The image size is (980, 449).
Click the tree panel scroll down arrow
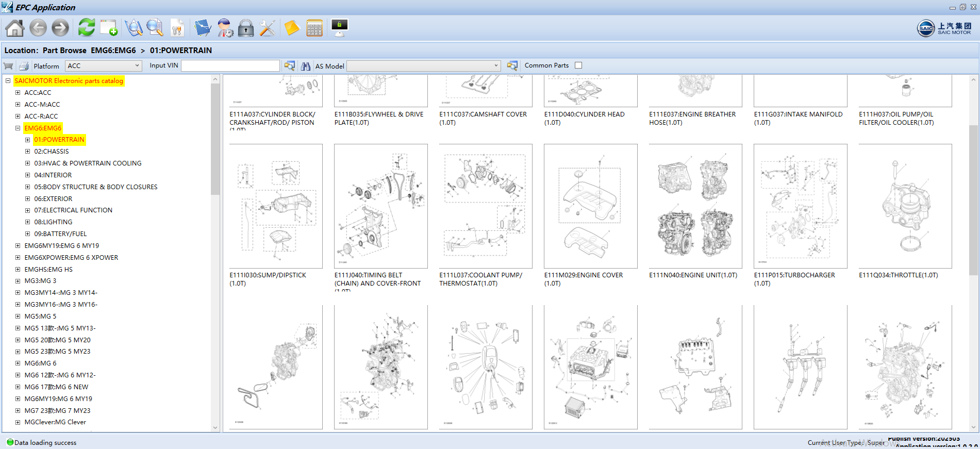coord(215,427)
